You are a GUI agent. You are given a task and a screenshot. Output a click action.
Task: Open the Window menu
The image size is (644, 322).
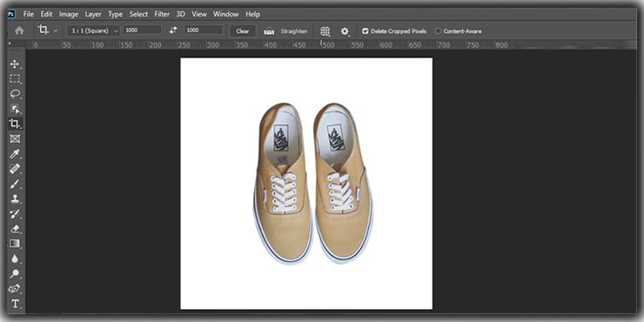point(226,14)
